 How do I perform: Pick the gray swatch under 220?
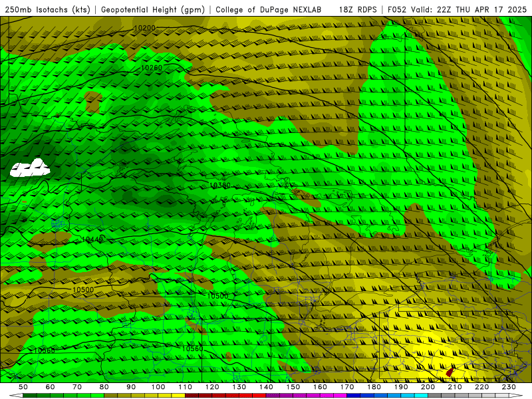click(x=475, y=396)
